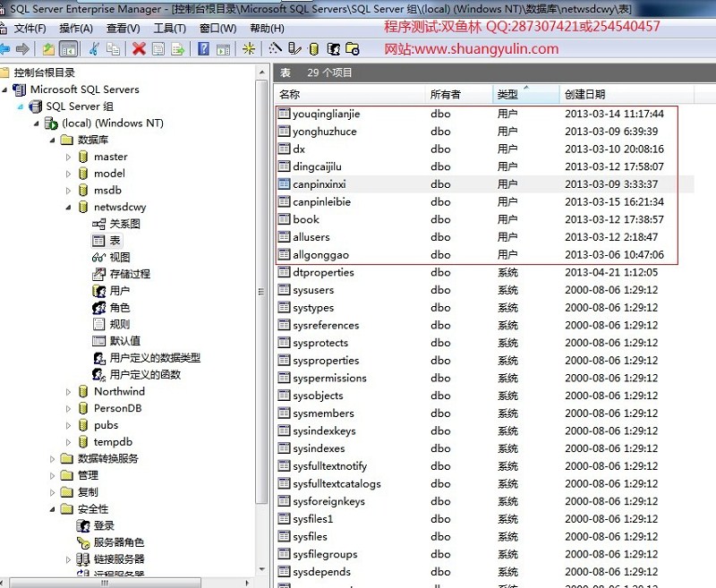Click the New Job folder-clock icon

[353, 49]
